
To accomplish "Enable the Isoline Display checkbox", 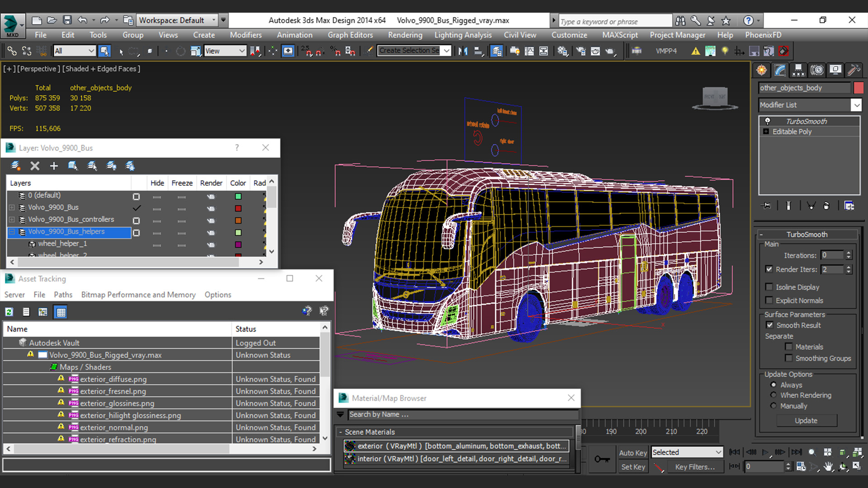I will [769, 287].
